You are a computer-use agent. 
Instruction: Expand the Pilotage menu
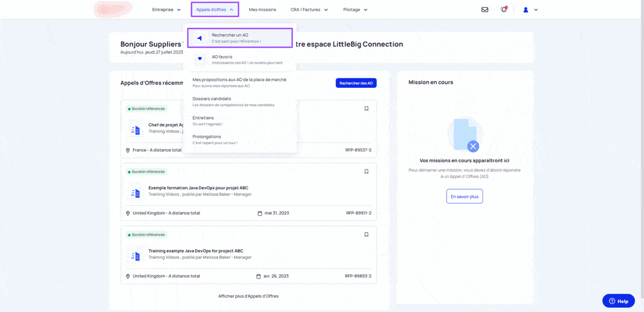point(355,10)
